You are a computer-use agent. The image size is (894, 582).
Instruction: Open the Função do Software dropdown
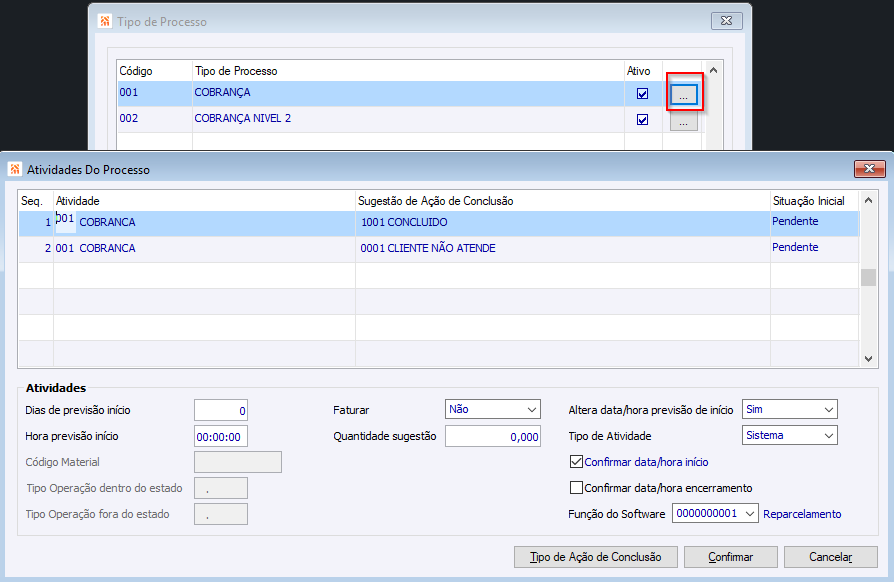(x=715, y=514)
